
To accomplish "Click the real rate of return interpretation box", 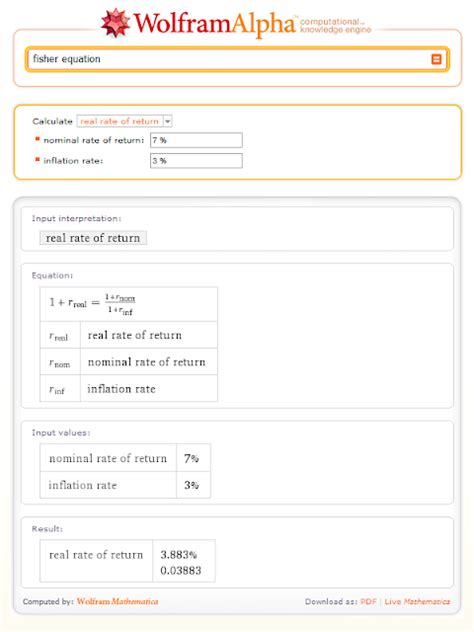I will (93, 238).
